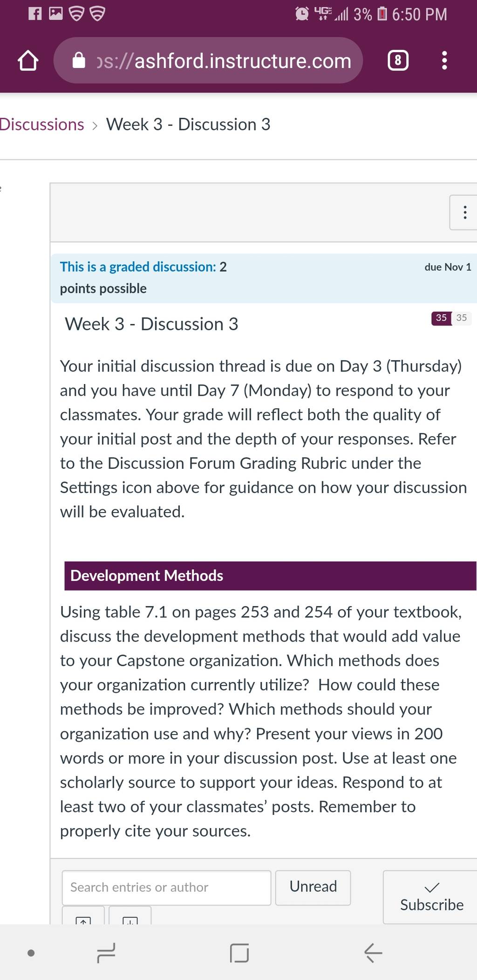Toggle the Subscribe checkmark button

pyautogui.click(x=431, y=897)
